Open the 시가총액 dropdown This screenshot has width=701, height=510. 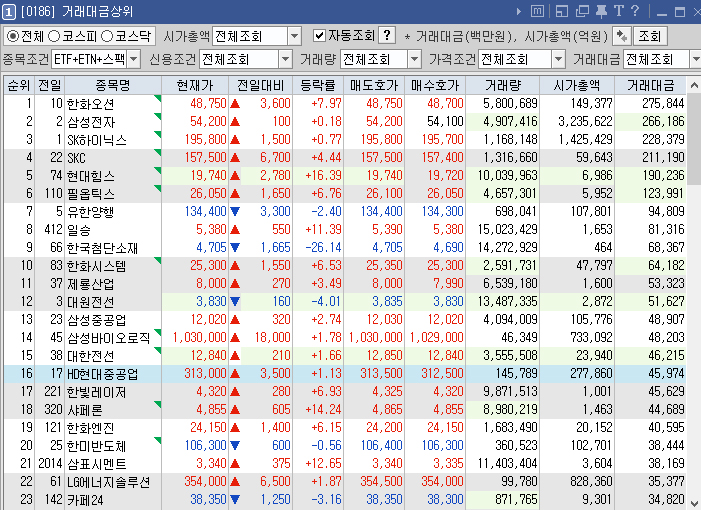coord(295,36)
